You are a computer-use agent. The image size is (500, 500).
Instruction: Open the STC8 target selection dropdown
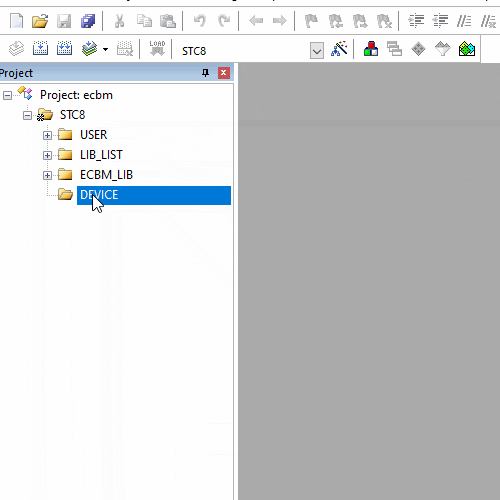tap(317, 51)
